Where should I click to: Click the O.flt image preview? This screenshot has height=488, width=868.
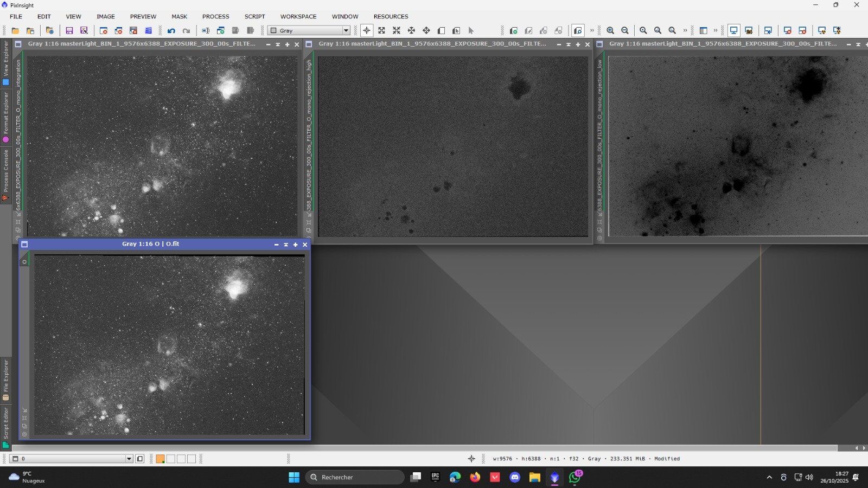[x=169, y=345]
